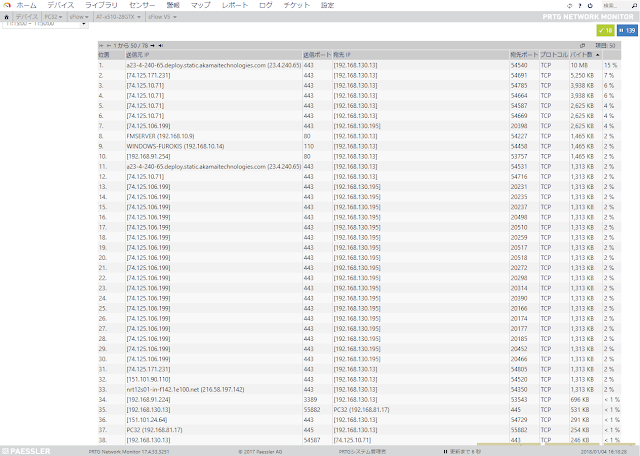Click the PAESSLER logo in footer

point(26,451)
